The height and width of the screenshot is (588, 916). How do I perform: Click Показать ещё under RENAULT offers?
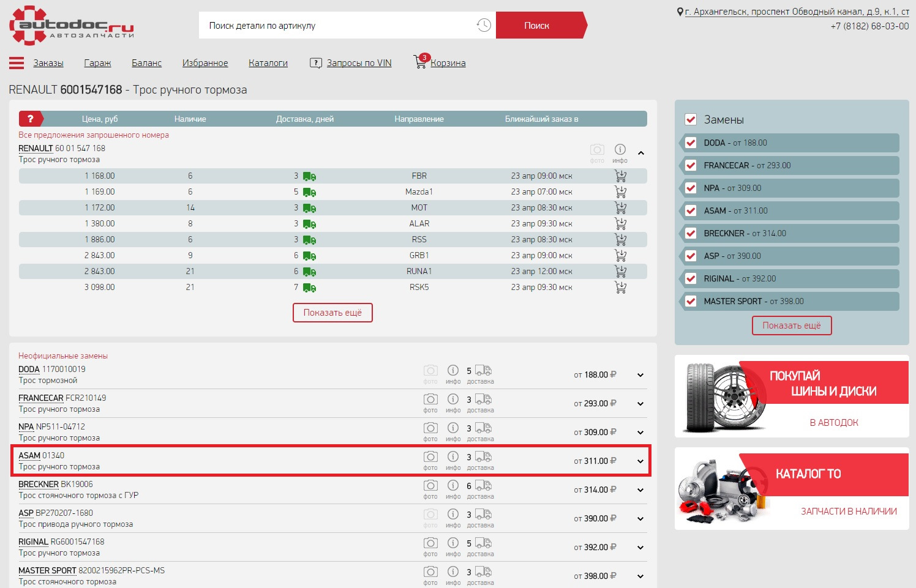pyautogui.click(x=332, y=313)
